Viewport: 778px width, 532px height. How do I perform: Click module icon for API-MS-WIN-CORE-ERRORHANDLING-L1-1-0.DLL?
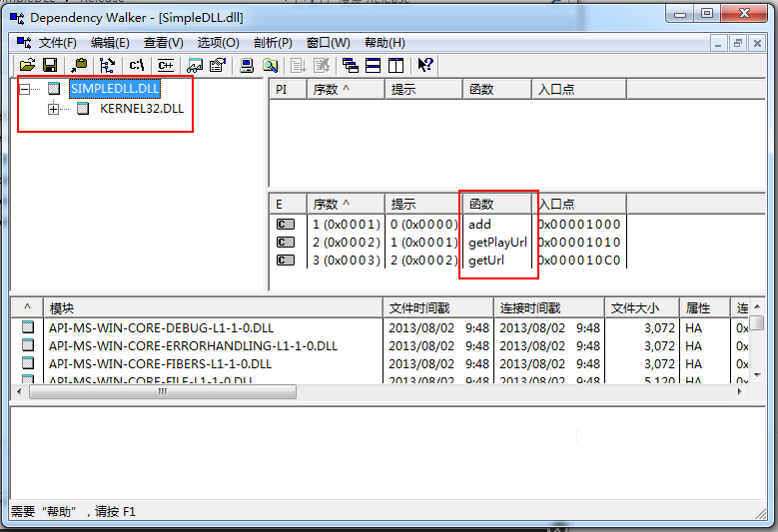(28, 345)
